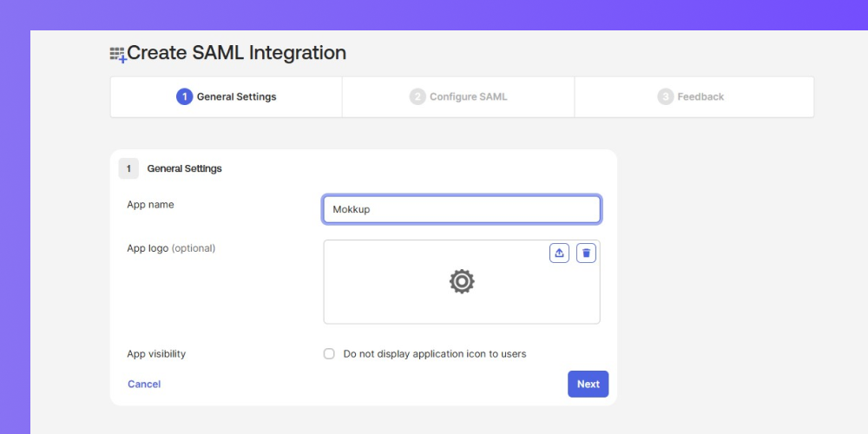868x434 pixels.
Task: Click the App visibility label
Action: 156,354
